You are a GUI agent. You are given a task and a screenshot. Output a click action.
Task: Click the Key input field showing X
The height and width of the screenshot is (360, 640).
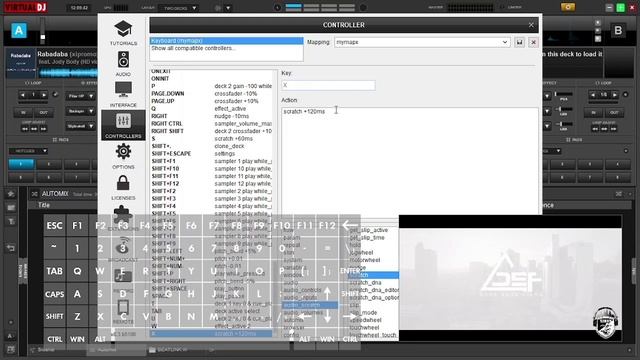click(x=328, y=85)
